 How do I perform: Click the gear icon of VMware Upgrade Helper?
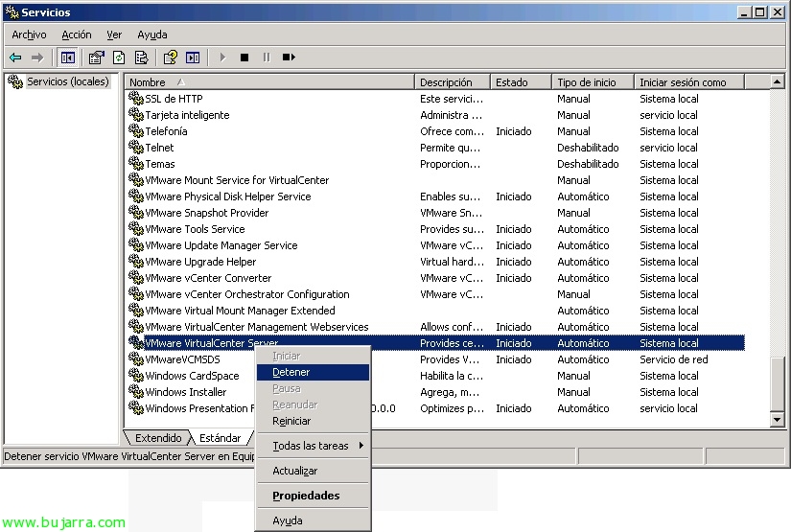[x=136, y=261]
